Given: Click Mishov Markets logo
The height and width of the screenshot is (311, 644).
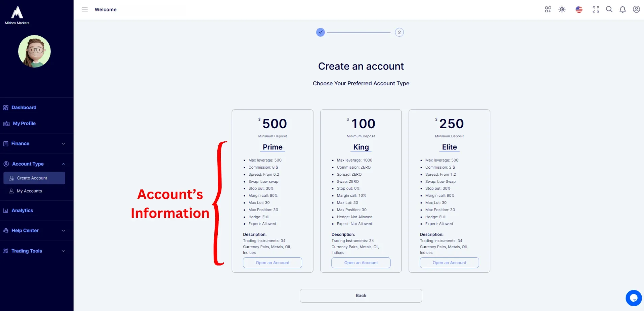Looking at the screenshot, I should [17, 16].
